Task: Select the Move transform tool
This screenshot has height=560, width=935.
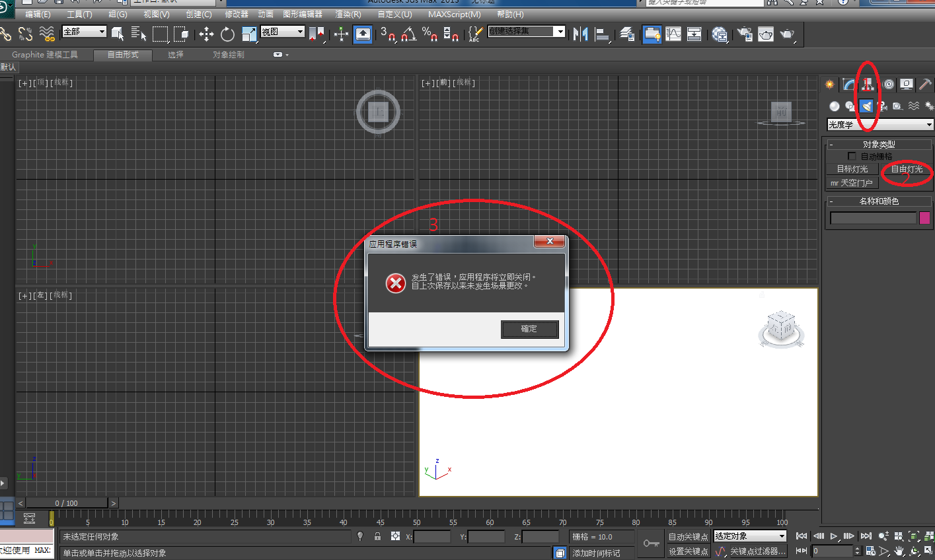Action: [206, 34]
